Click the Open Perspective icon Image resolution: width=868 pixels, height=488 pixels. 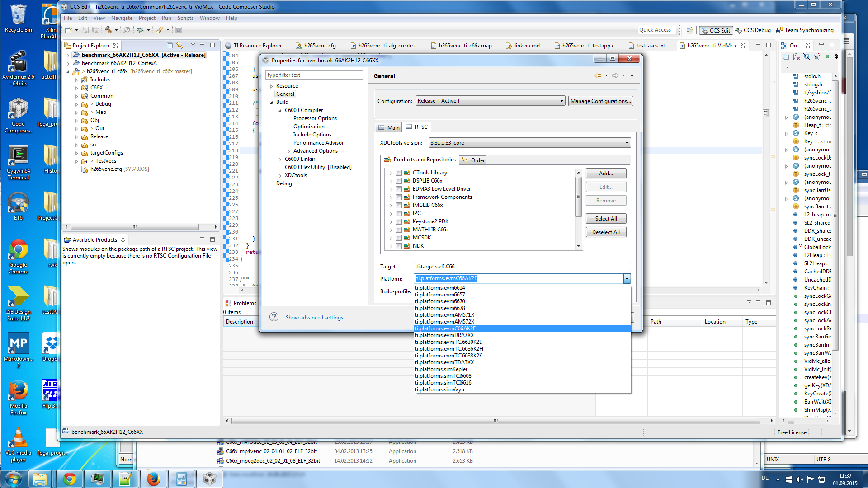689,30
